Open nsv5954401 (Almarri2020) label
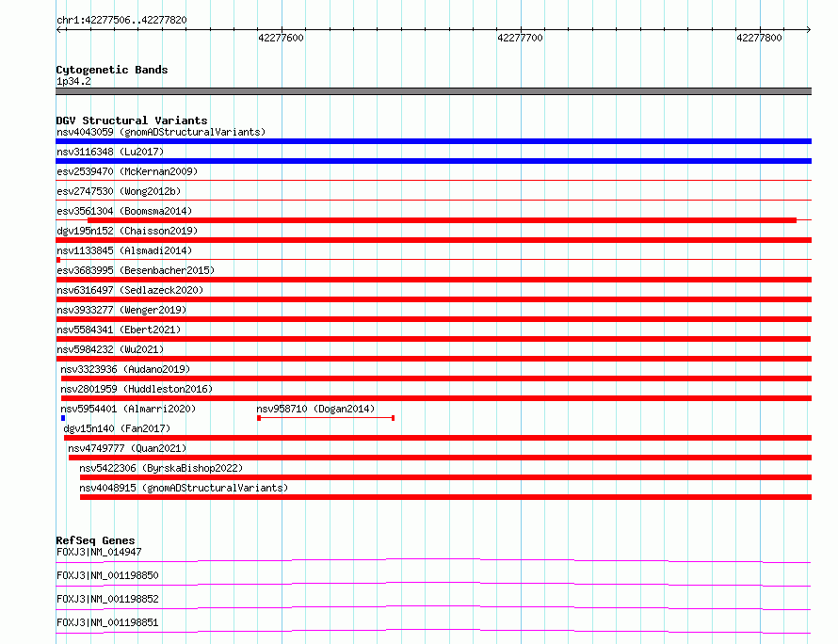This screenshot has width=838, height=644. click(x=128, y=409)
